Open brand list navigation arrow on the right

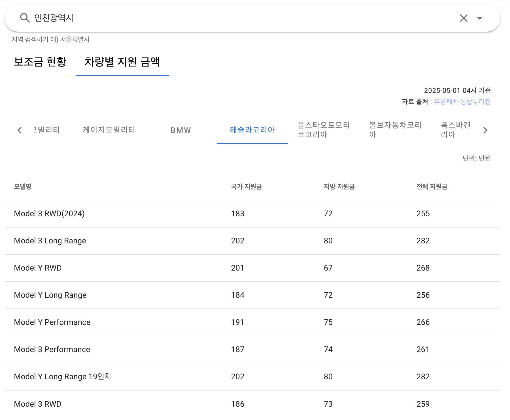pyautogui.click(x=486, y=130)
